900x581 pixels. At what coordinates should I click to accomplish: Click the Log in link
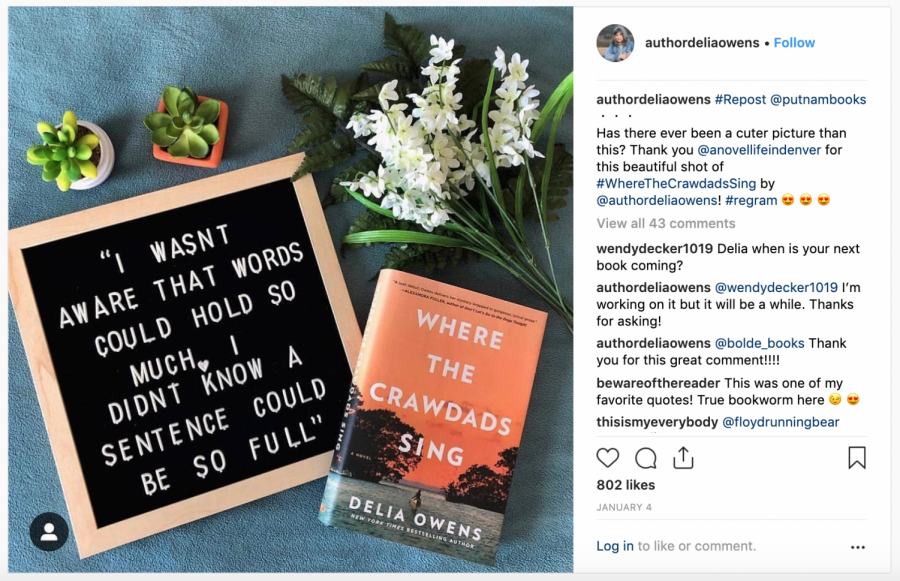click(614, 546)
